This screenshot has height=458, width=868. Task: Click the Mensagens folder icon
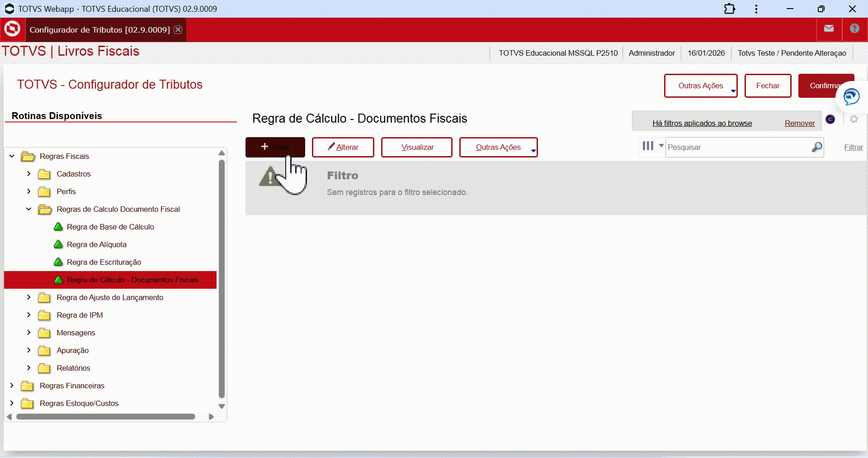click(x=44, y=333)
